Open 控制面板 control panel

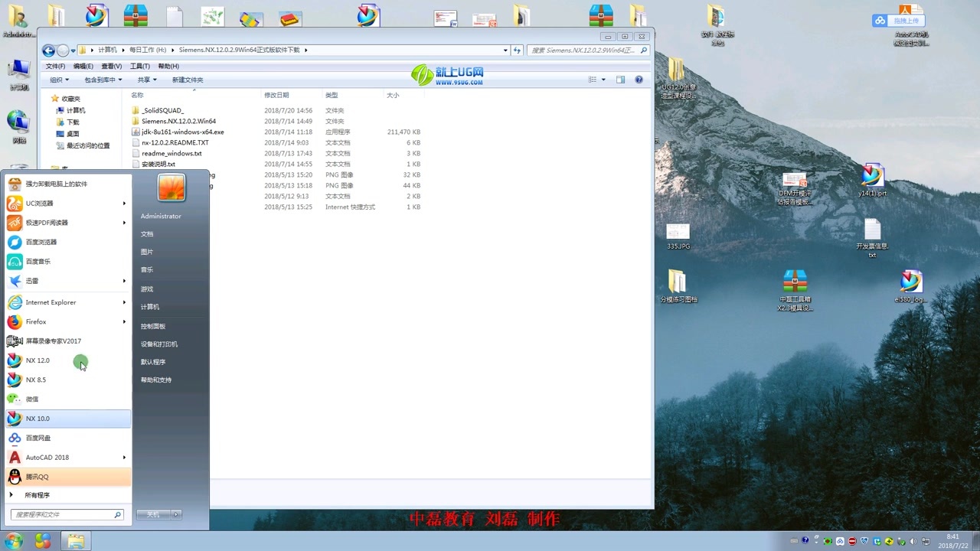(x=153, y=326)
